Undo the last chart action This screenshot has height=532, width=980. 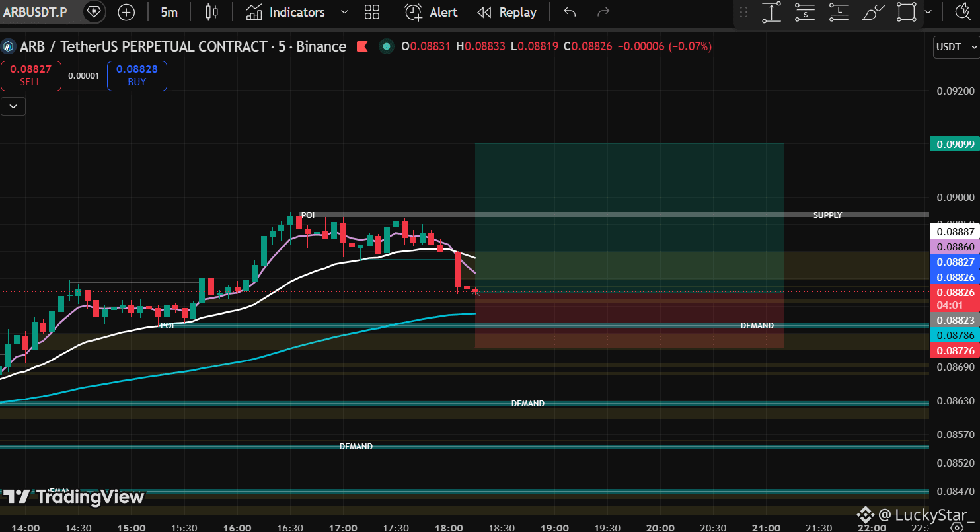coord(570,12)
